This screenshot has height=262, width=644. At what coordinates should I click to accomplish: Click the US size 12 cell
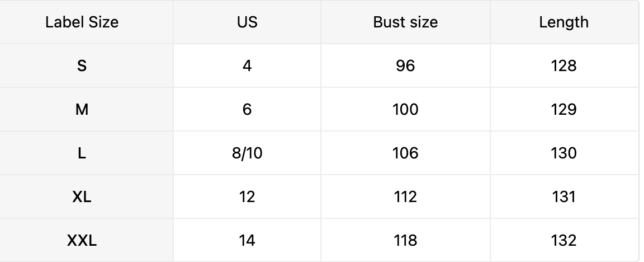click(247, 197)
